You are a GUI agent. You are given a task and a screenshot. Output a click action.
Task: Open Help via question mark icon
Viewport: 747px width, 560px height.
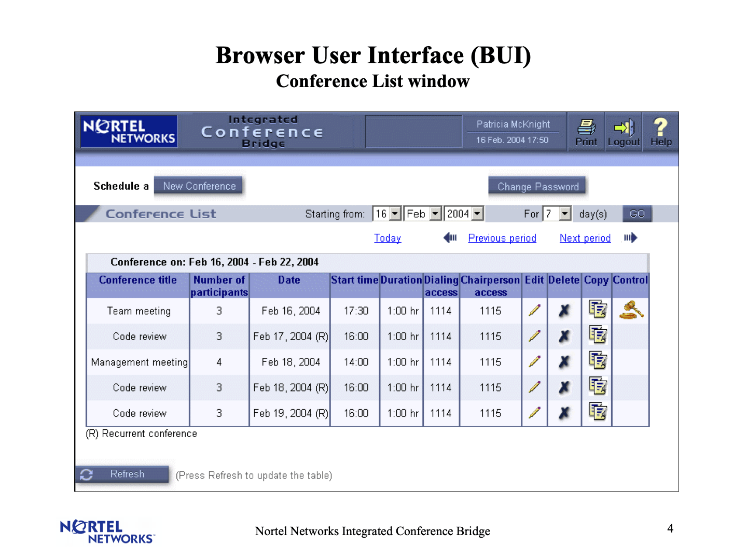point(660,127)
